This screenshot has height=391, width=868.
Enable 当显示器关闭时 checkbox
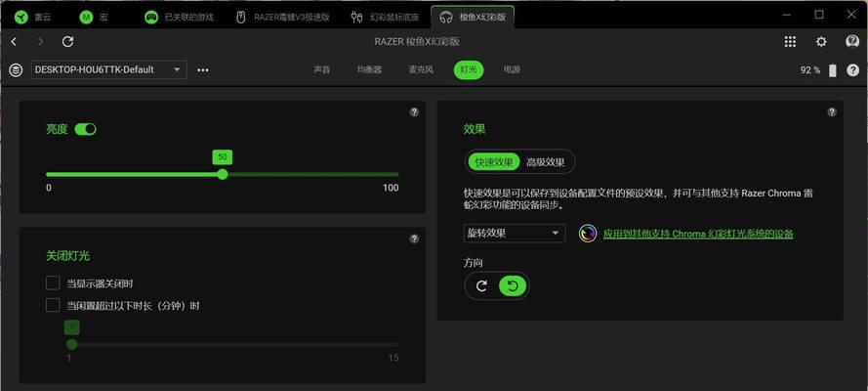click(x=53, y=283)
